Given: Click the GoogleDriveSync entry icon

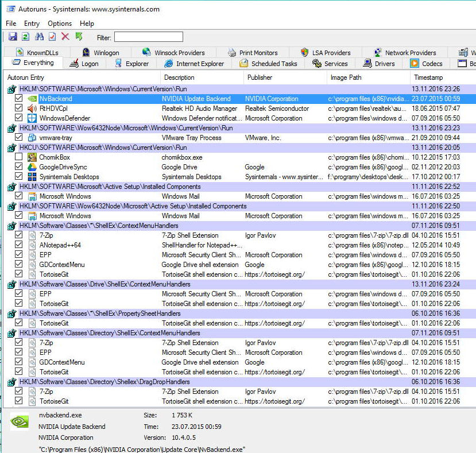Looking at the screenshot, I should [x=32, y=167].
